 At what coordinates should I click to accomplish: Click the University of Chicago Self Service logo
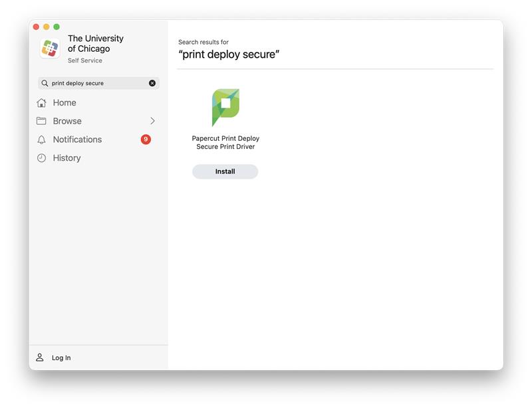point(50,48)
